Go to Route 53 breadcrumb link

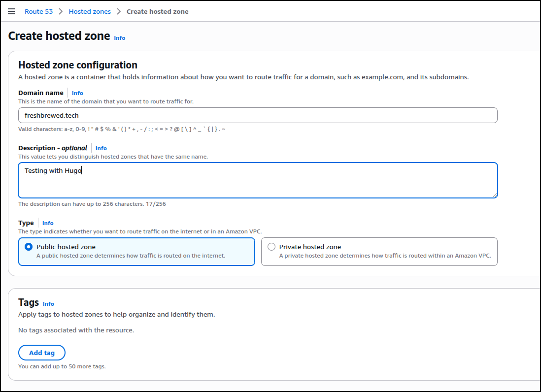(x=38, y=12)
